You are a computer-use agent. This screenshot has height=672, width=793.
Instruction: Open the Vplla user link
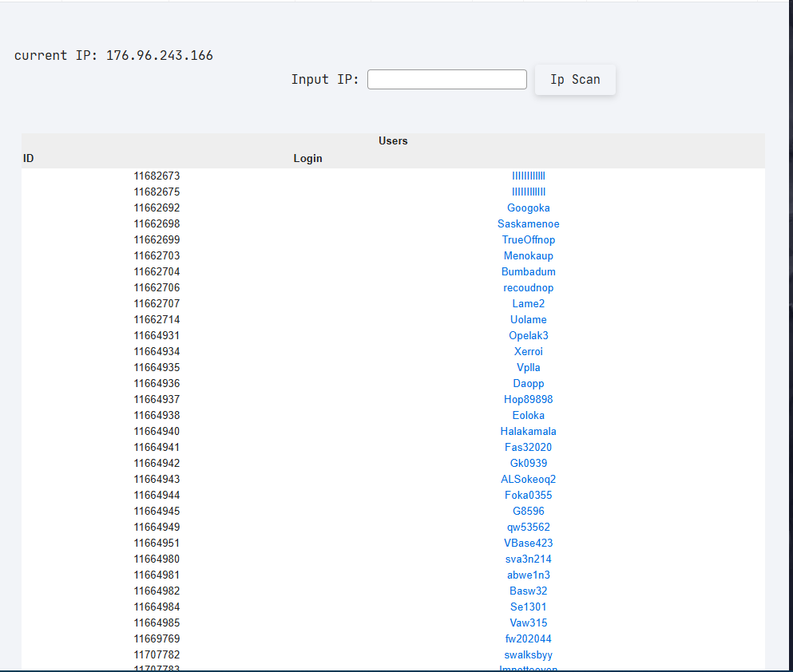(529, 367)
